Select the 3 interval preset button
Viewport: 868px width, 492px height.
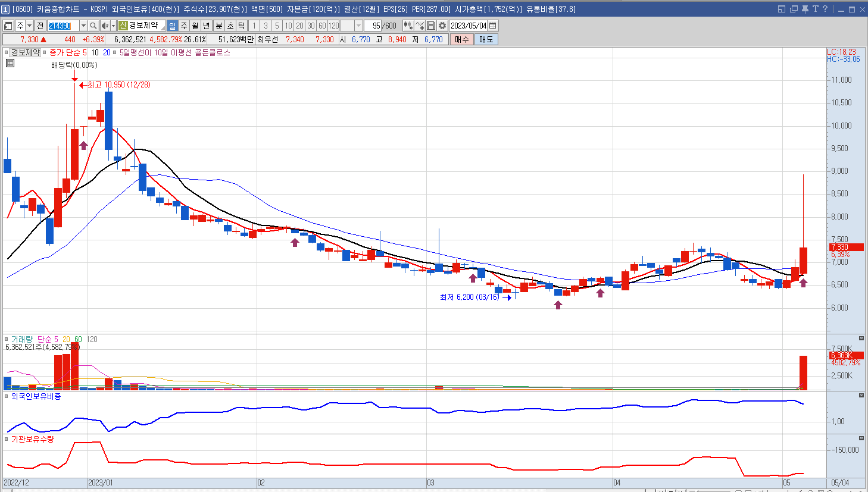point(266,26)
